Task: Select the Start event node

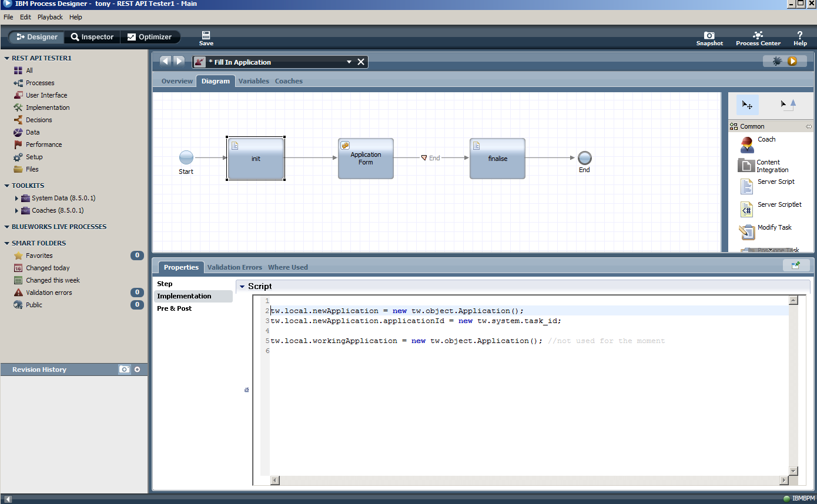Action: coord(186,157)
